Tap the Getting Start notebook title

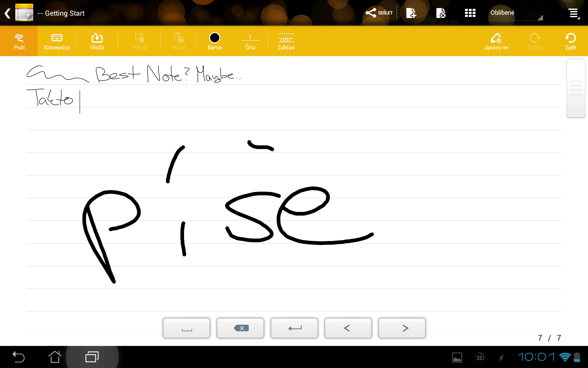pos(65,13)
